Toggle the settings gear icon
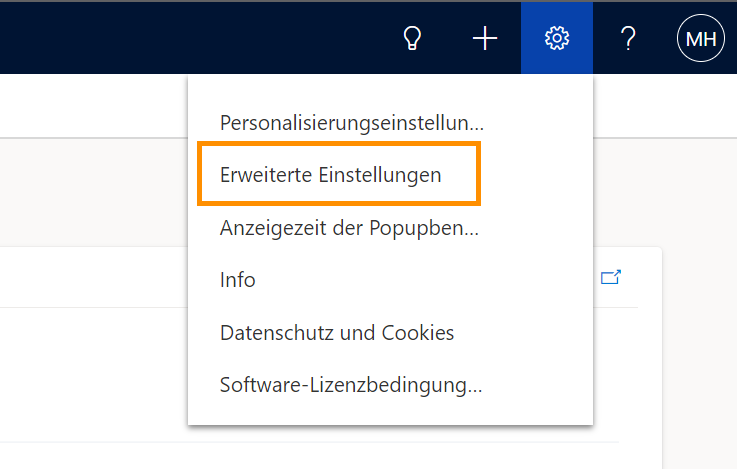This screenshot has height=469, width=737. 557,38
